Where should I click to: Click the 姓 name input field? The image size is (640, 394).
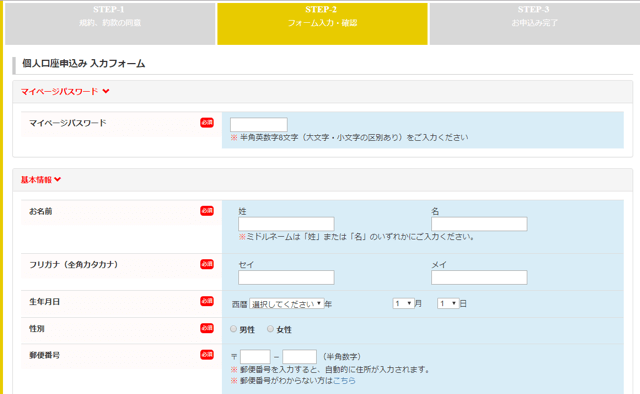tap(286, 224)
